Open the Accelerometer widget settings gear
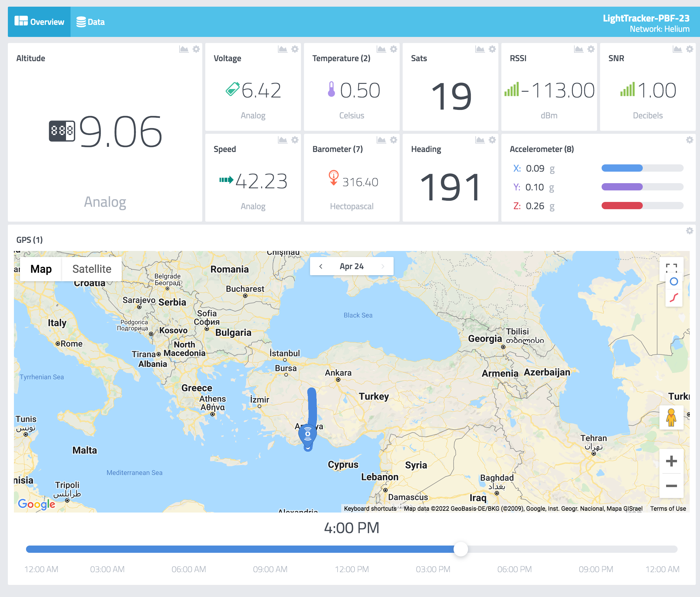Viewport: 700px width, 597px height. [x=689, y=140]
